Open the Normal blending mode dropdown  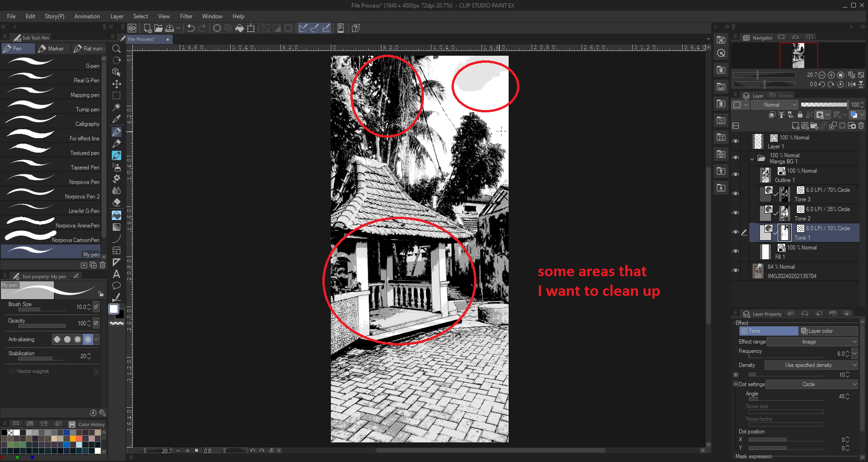(774, 105)
